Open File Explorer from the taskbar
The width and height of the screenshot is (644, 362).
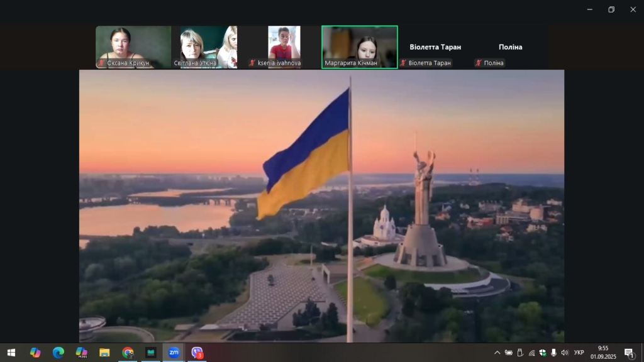point(104,353)
